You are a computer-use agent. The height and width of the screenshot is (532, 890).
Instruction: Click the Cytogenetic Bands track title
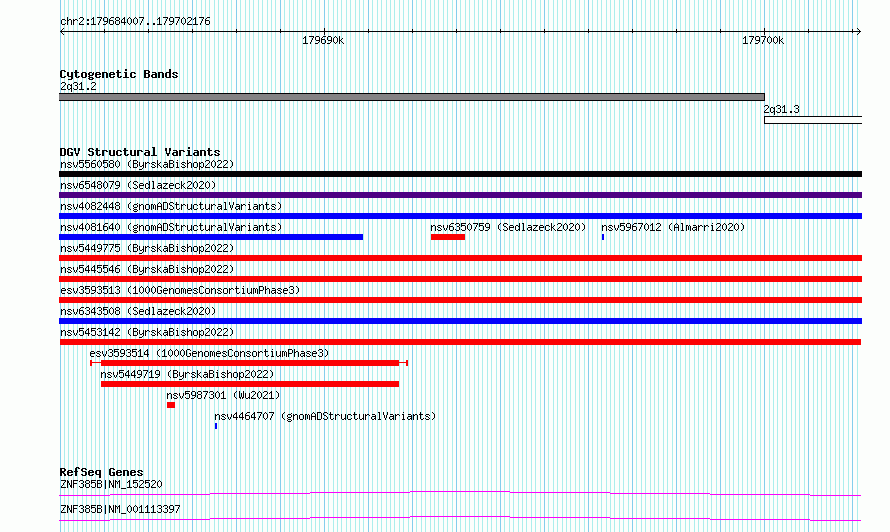119,74
